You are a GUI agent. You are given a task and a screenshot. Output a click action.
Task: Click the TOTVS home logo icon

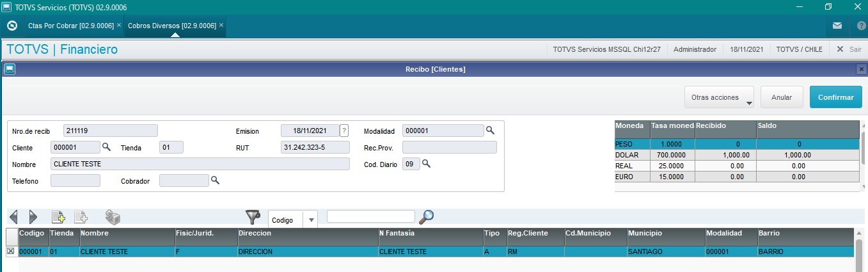(12, 26)
